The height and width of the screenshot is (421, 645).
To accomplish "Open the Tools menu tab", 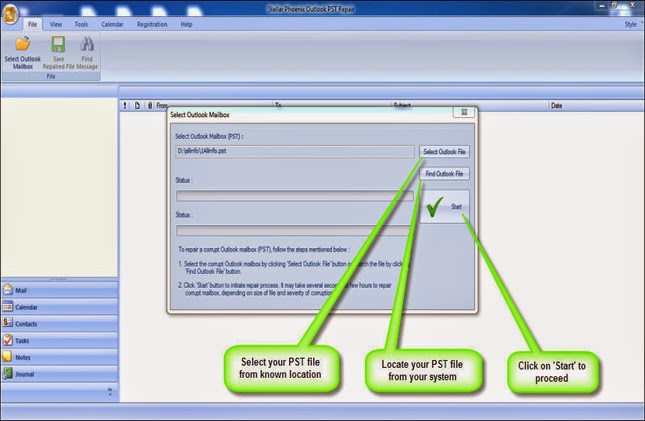I will (81, 24).
